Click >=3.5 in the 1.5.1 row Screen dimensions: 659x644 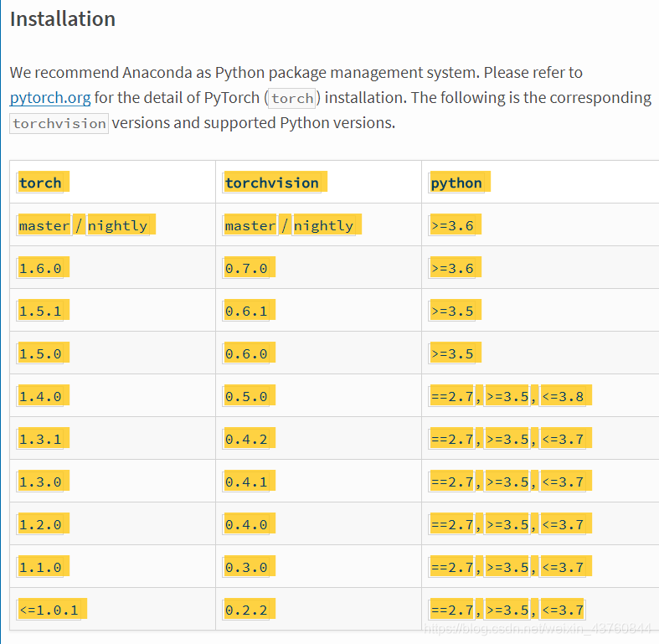point(452,311)
